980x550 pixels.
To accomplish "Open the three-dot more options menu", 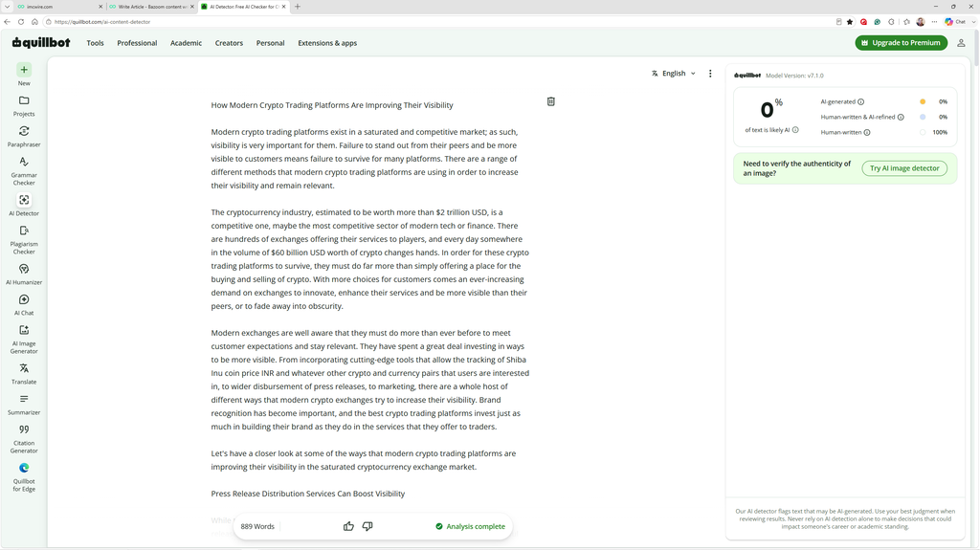I will 710,73.
